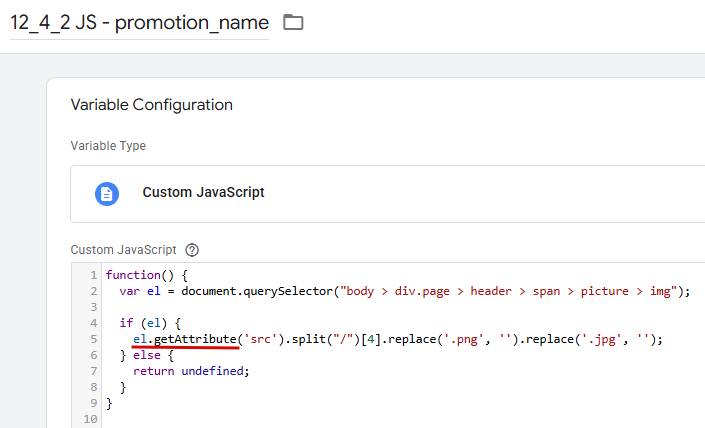Click the 'Variable Configuration' heading
This screenshot has width=705, height=428.
click(x=151, y=105)
